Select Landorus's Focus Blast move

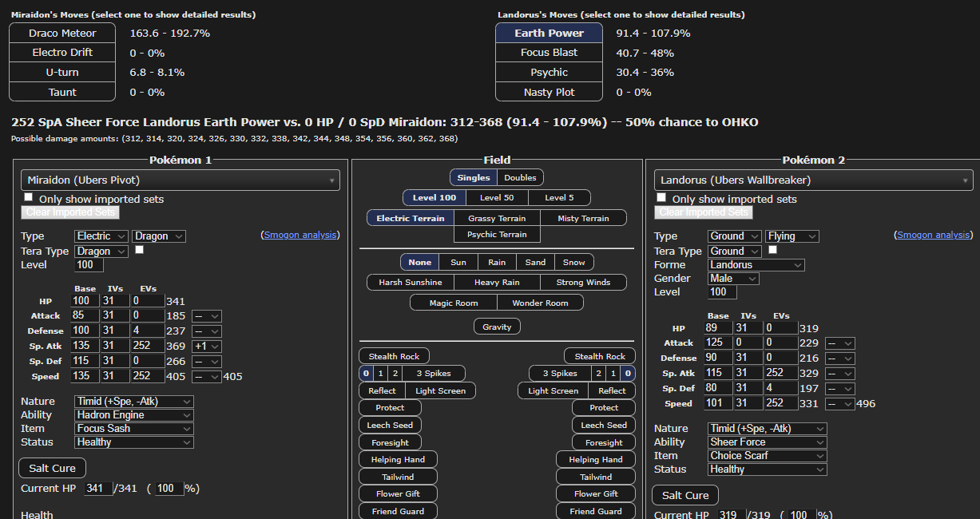tap(549, 53)
